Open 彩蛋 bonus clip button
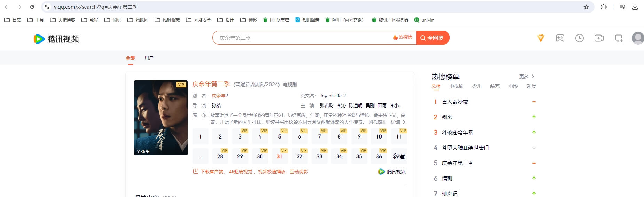The height and width of the screenshot is (197, 644). [399, 156]
